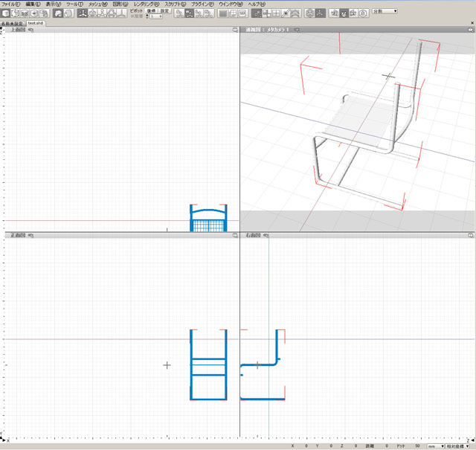This screenshot has width=476, height=450.
Task: Click the magnifier icon of 正面図 view
Action: point(235,235)
